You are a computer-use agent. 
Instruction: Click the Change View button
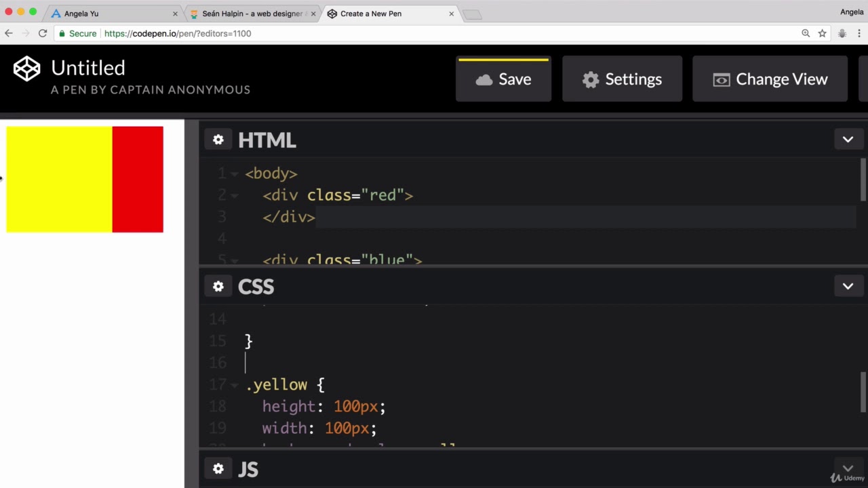770,79
